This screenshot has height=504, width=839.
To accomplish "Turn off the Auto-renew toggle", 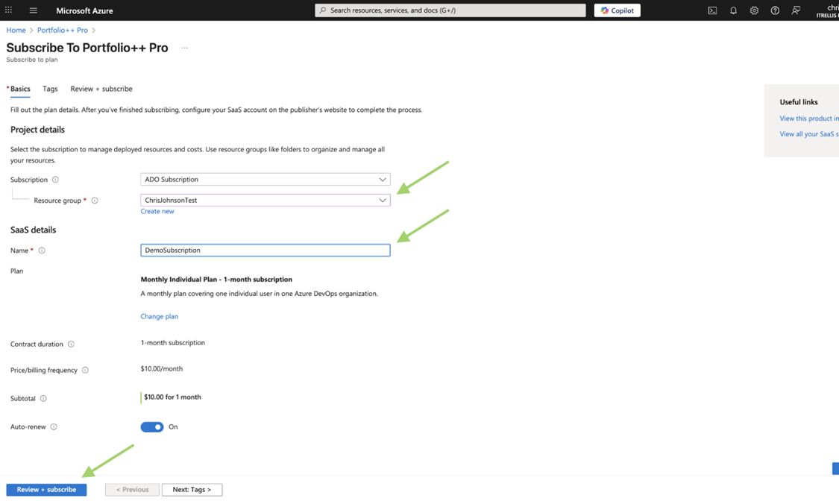I will click(151, 426).
